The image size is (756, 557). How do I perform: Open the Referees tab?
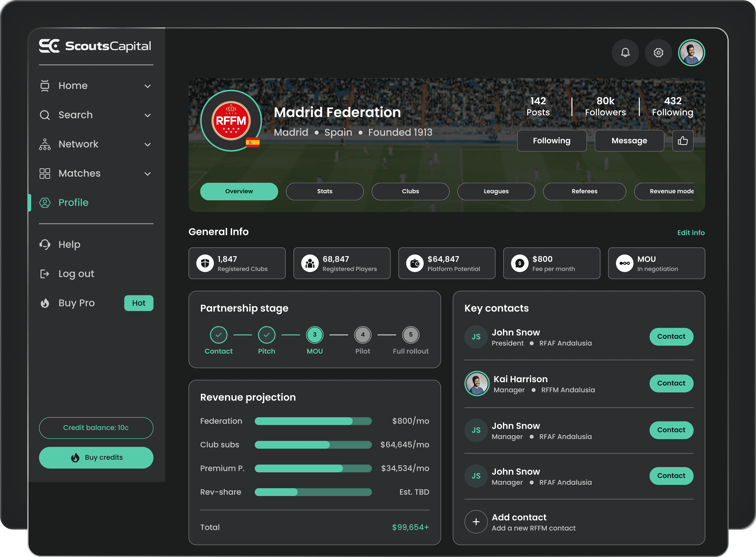pos(585,191)
